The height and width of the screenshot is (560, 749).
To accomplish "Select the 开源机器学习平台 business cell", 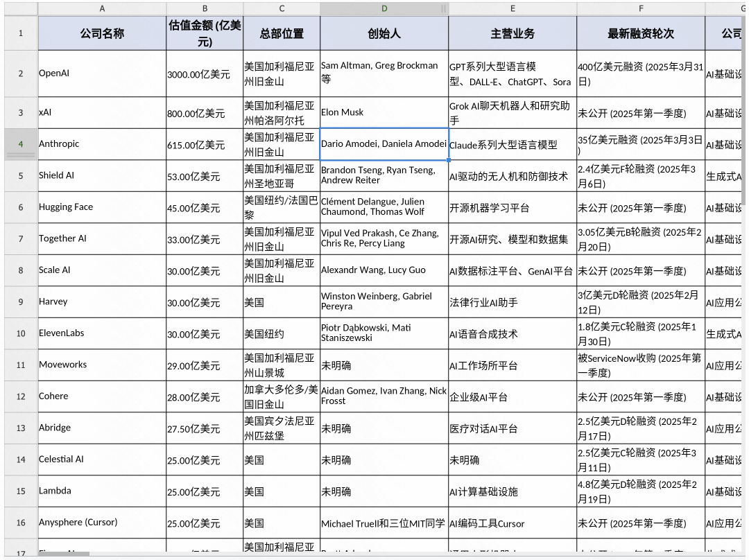I will coord(513,207).
